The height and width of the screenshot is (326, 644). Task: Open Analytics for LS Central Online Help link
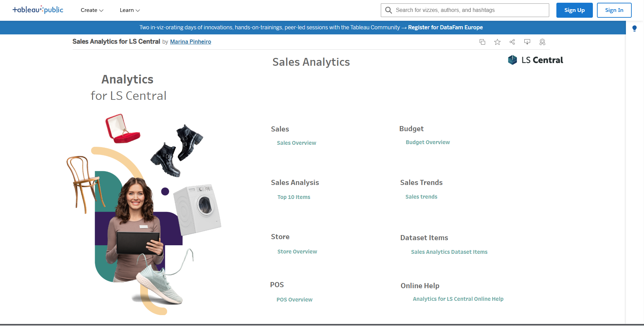point(458,299)
